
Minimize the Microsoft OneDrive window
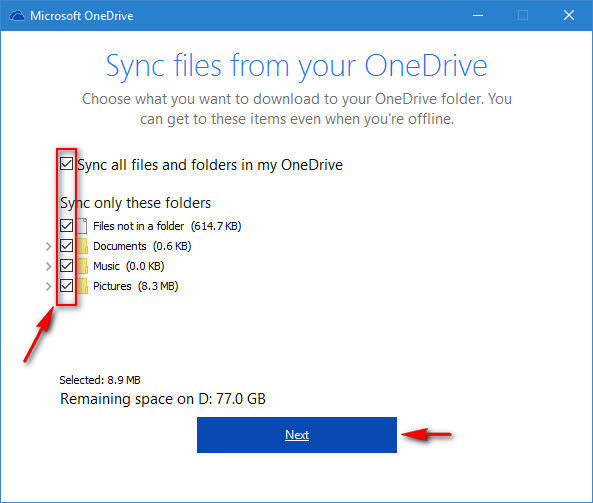click(x=478, y=16)
